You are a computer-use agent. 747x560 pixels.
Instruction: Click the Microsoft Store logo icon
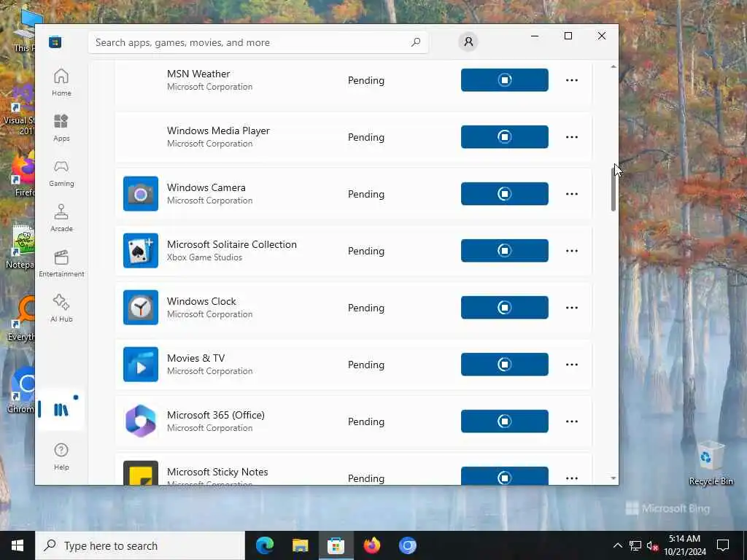coord(55,42)
